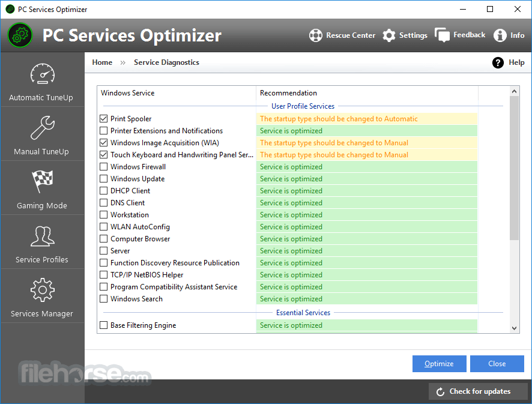Uncheck the Print Spooler checkbox
Screen dimensions: 532x404
click(103, 118)
